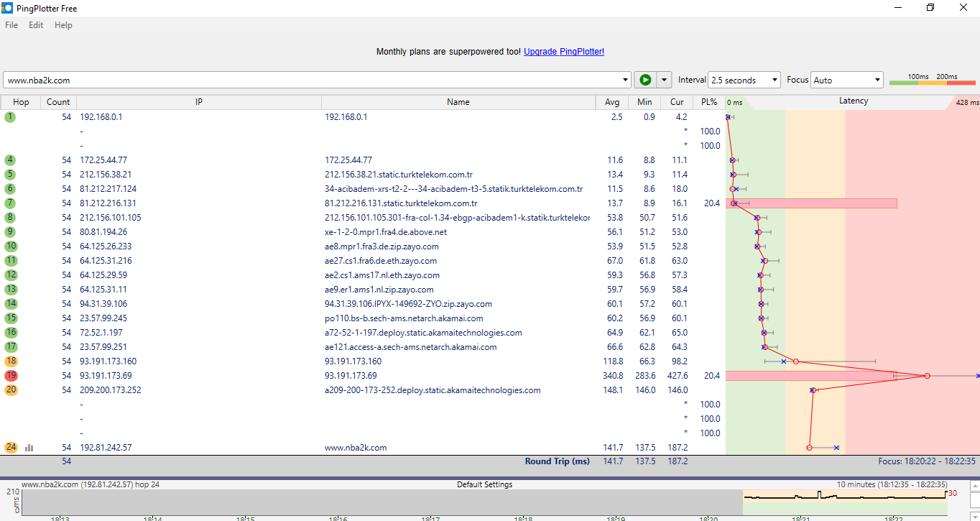Select IP cell 192.168.0.1
Screen dimensions: 980x521
click(101, 116)
